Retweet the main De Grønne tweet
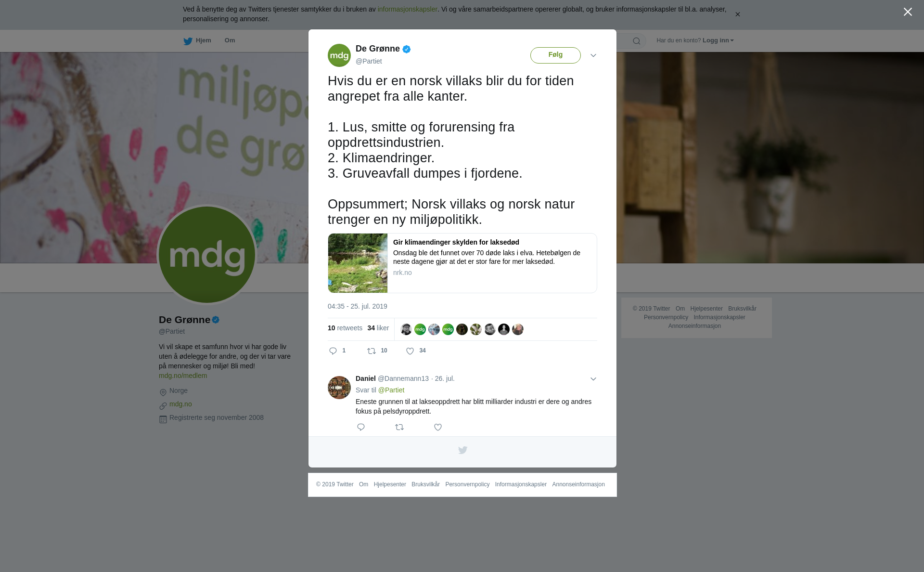The image size is (924, 572). click(x=372, y=351)
